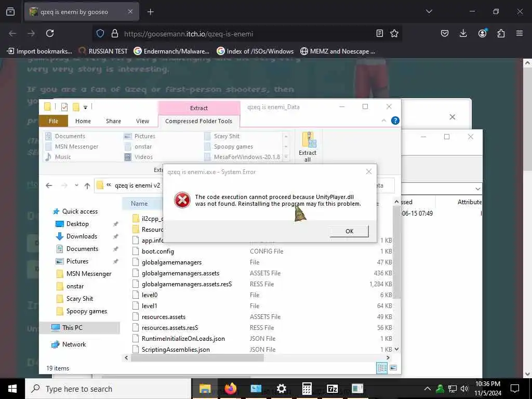Switch Explorer to large icons view
Image resolution: width=532 pixels, height=399 pixels.
point(393,368)
